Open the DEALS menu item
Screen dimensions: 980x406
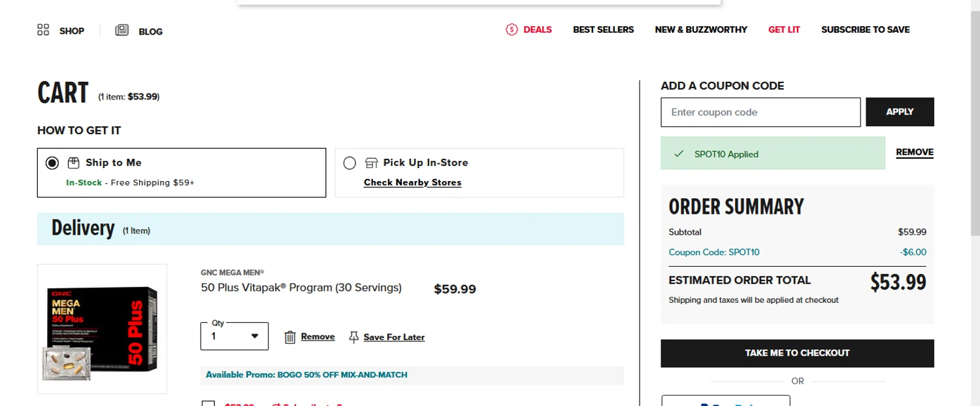point(538,29)
